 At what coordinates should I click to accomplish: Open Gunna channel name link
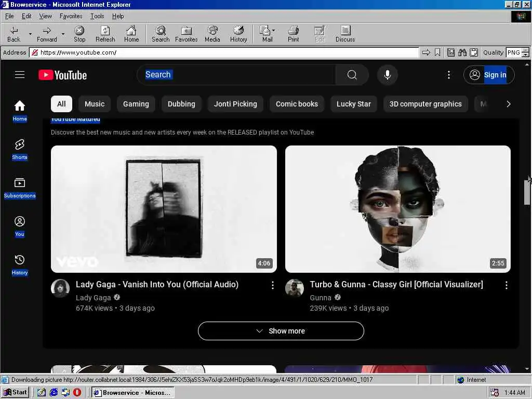click(320, 298)
